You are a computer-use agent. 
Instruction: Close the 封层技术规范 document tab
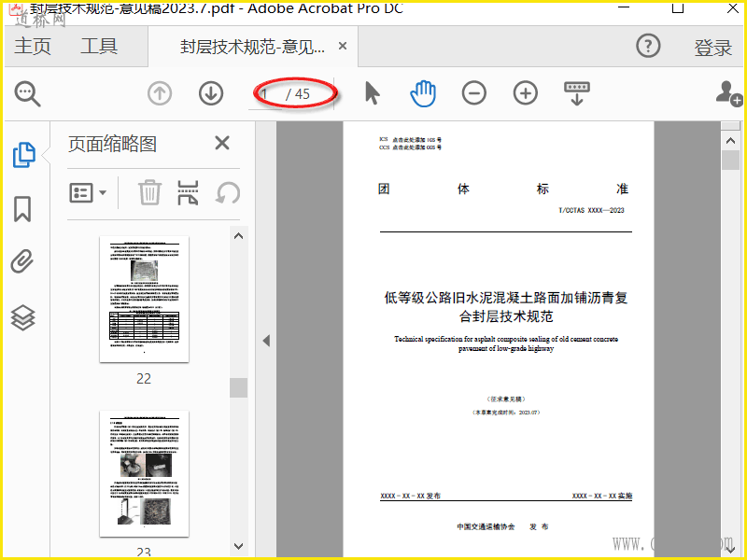343,46
